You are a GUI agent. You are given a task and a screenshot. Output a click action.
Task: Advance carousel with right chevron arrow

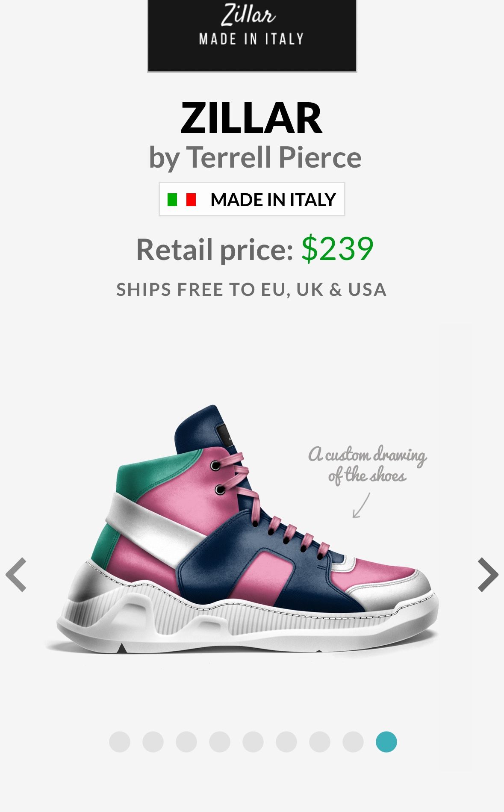click(x=488, y=574)
